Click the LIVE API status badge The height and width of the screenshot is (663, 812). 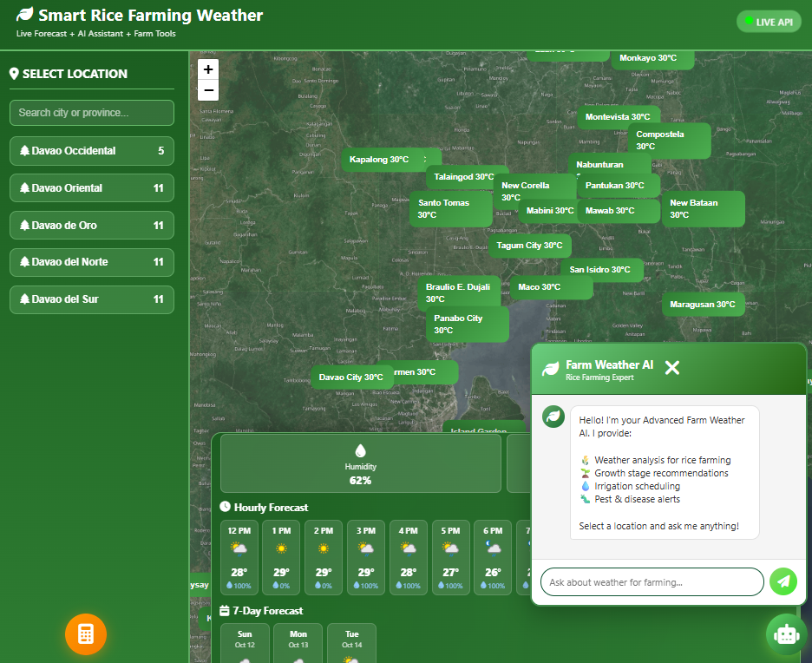click(768, 22)
